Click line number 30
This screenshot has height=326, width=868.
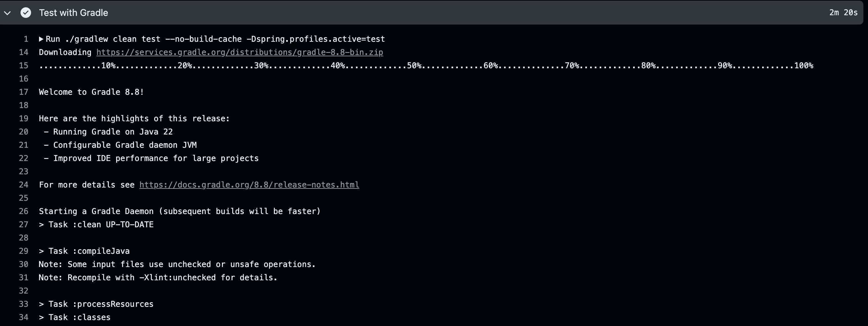click(x=23, y=265)
